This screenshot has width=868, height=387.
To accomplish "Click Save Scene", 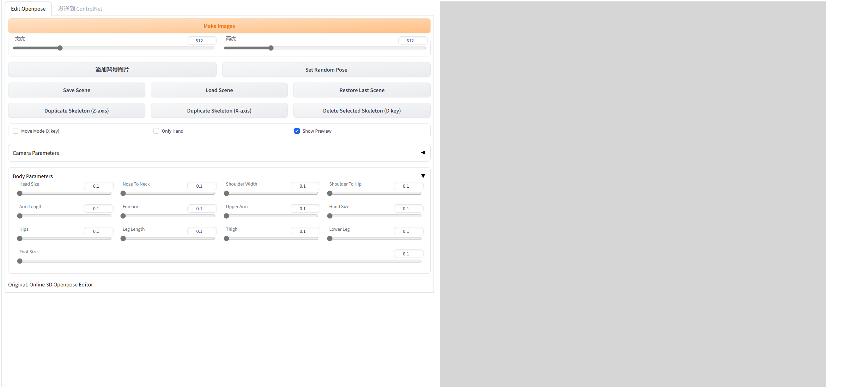I will pyautogui.click(x=76, y=90).
